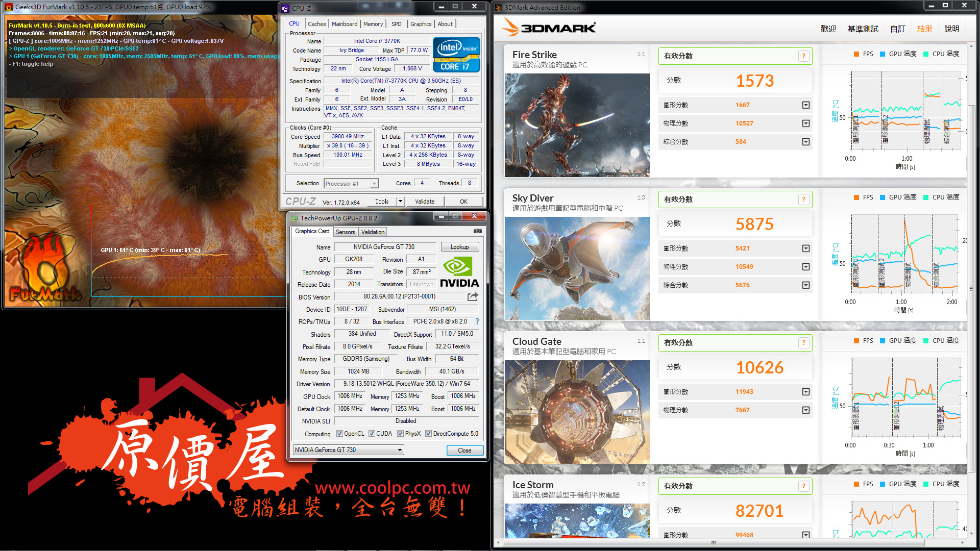Click the GPU-Z screenshot camera icon
The height and width of the screenshot is (551, 980).
coord(477,231)
